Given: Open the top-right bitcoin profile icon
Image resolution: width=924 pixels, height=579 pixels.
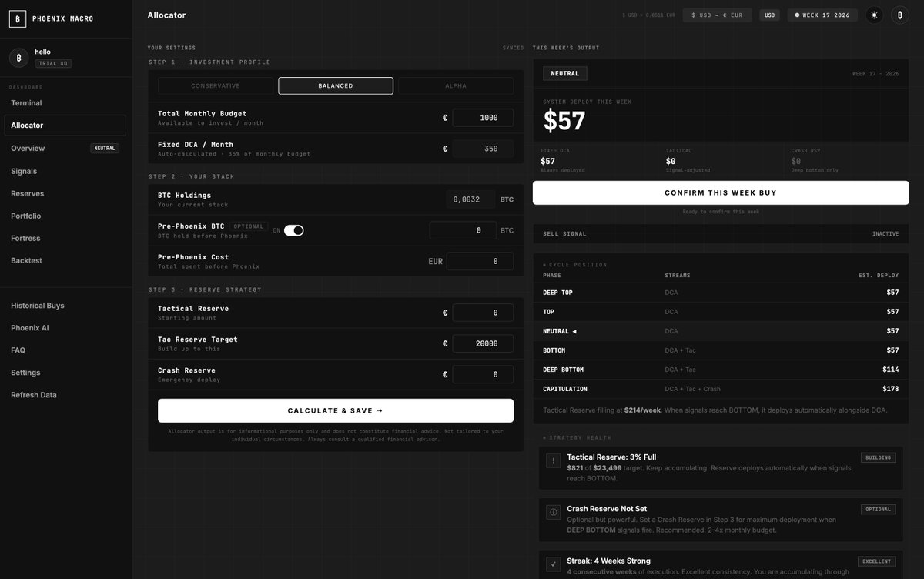Looking at the screenshot, I should point(900,15).
